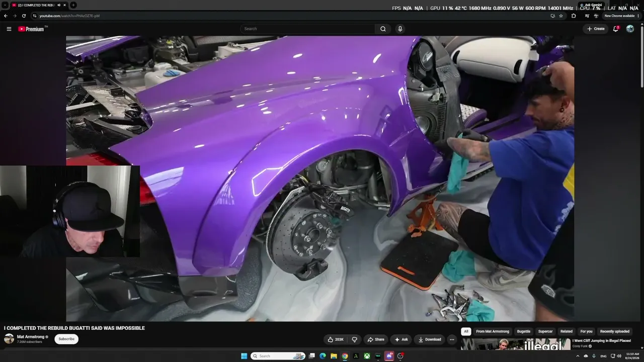This screenshot has height=362, width=644.
Task: Share the video
Action: point(375,339)
